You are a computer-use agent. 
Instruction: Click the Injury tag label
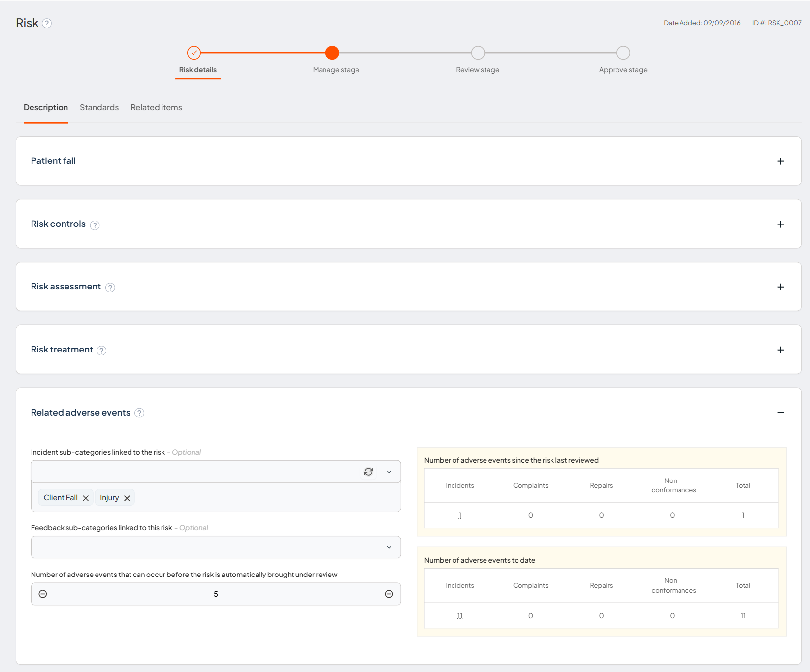(109, 498)
